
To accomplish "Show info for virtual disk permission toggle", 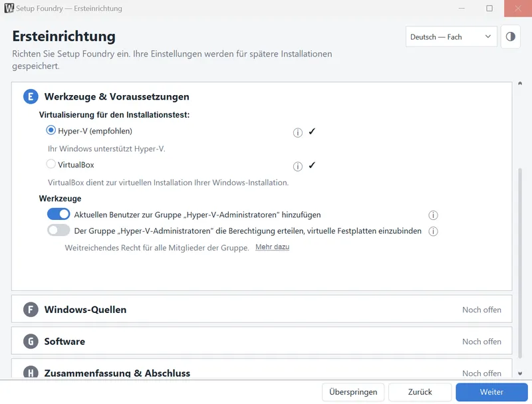I will pyautogui.click(x=433, y=231).
